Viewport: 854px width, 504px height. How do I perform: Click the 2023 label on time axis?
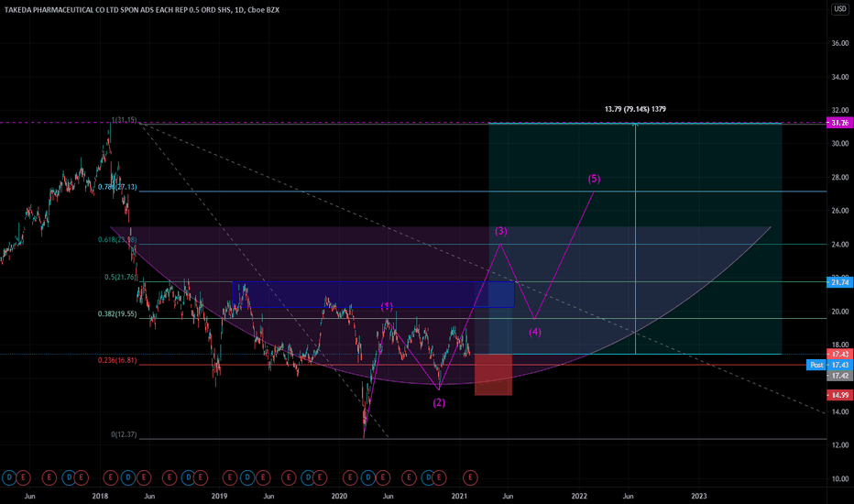click(699, 496)
